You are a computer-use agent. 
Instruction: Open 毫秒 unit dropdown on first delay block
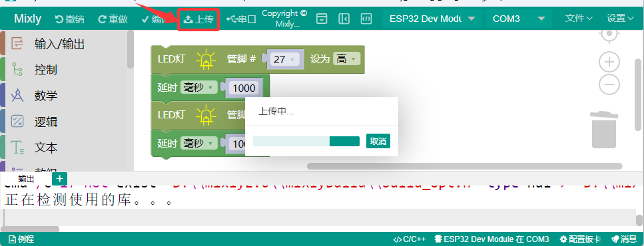[198, 87]
